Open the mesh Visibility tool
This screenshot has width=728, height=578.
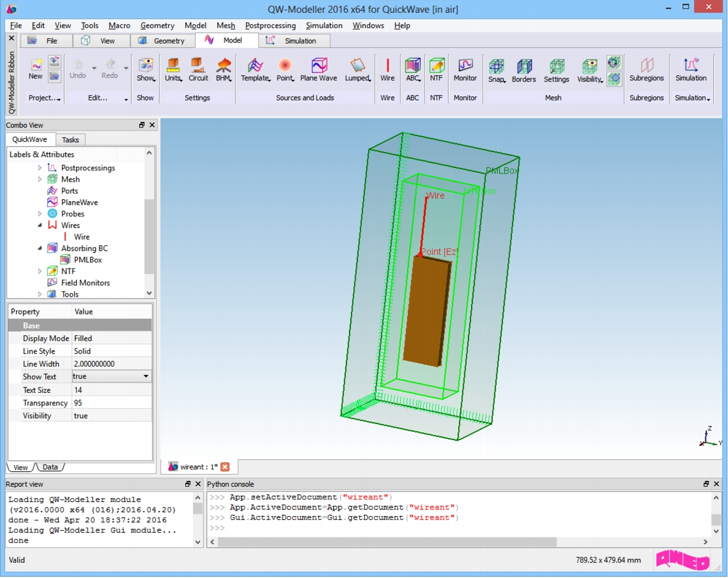click(x=590, y=70)
